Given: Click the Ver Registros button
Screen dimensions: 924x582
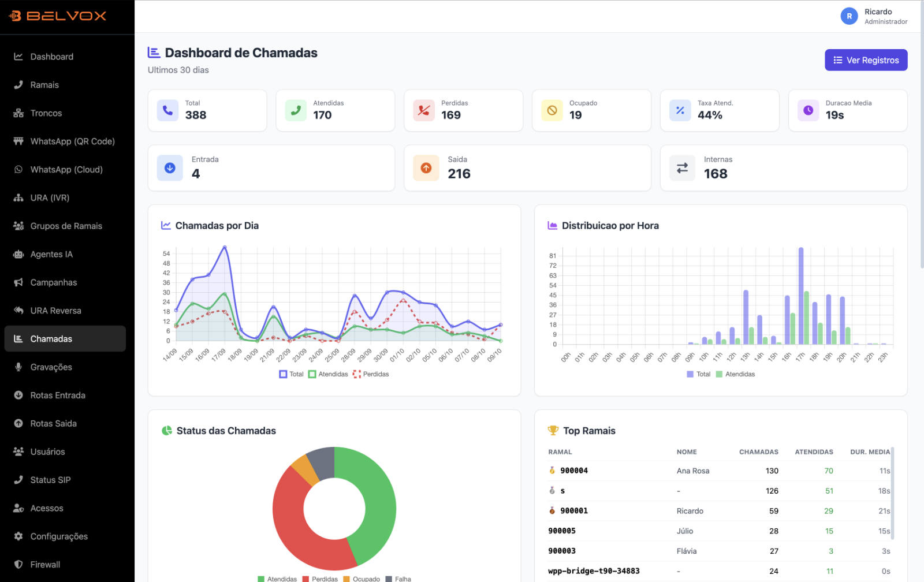Looking at the screenshot, I should (x=866, y=60).
